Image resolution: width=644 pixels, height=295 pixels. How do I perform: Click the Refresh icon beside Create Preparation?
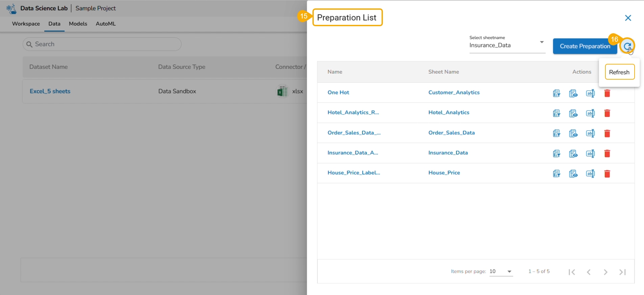point(627,46)
